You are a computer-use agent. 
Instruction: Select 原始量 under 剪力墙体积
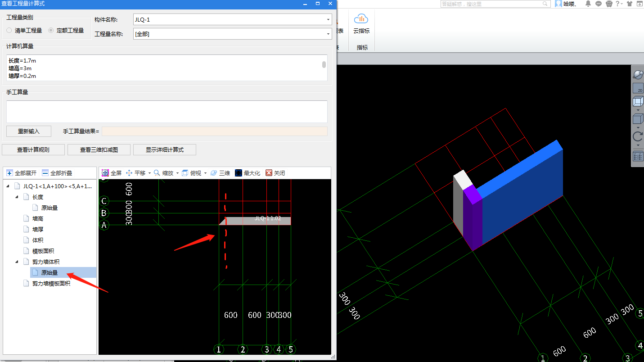pyautogui.click(x=50, y=272)
